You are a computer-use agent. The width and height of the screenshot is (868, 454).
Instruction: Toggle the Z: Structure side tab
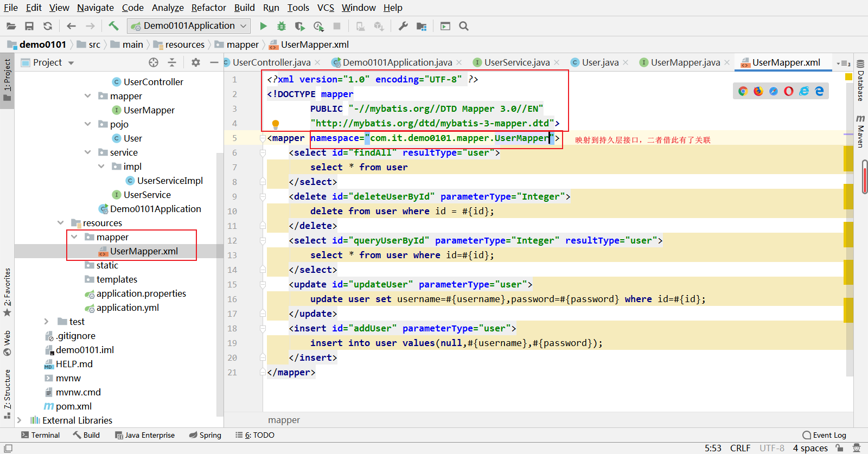pyautogui.click(x=7, y=394)
